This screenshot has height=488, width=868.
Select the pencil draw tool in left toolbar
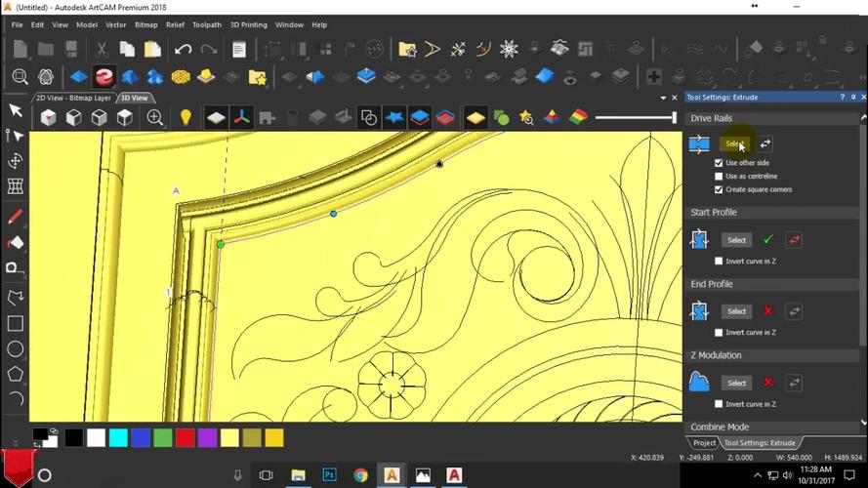point(16,217)
